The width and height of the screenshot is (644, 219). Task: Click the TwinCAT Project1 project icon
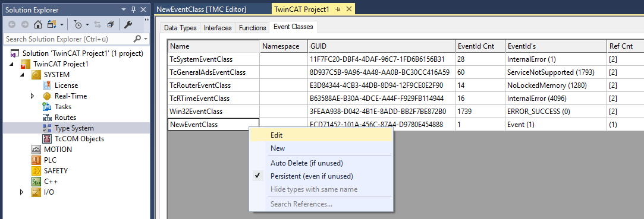pos(26,64)
